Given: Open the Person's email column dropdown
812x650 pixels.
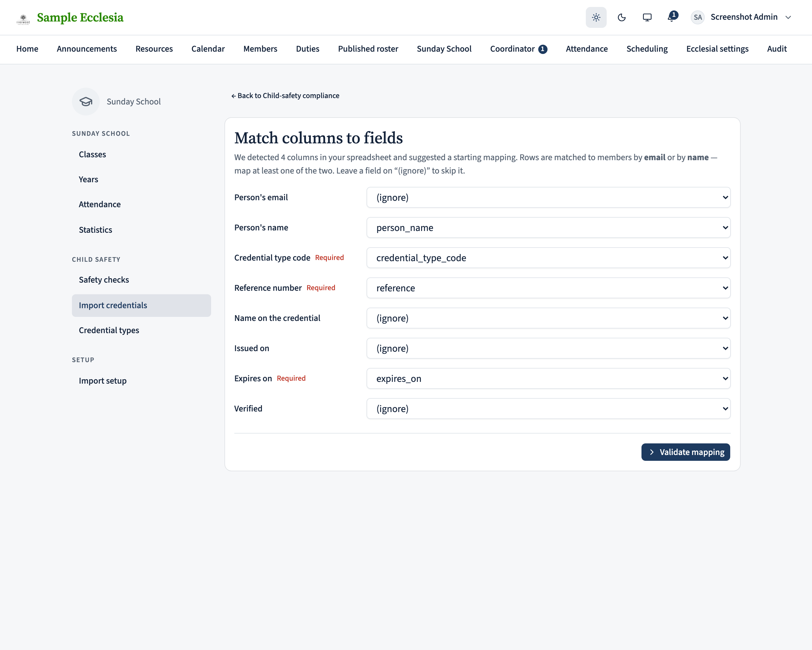Looking at the screenshot, I should coord(548,197).
